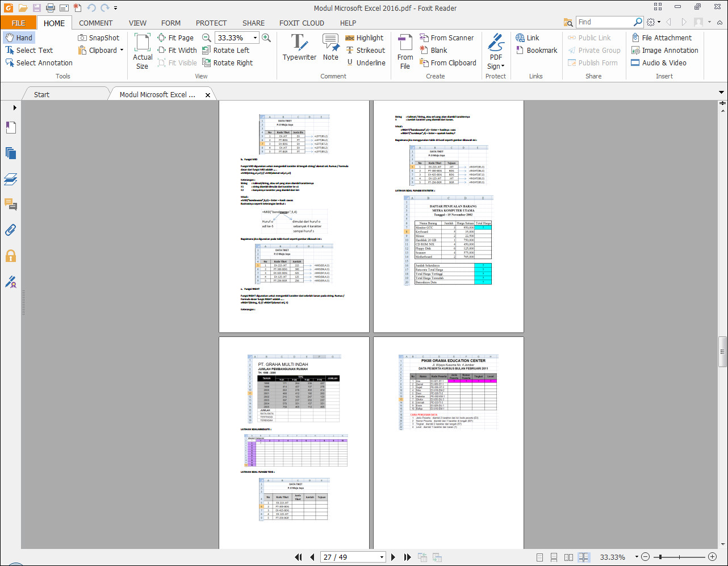The width and height of the screenshot is (728, 566).
Task: Create PDF From Scanner
Action: pos(447,38)
